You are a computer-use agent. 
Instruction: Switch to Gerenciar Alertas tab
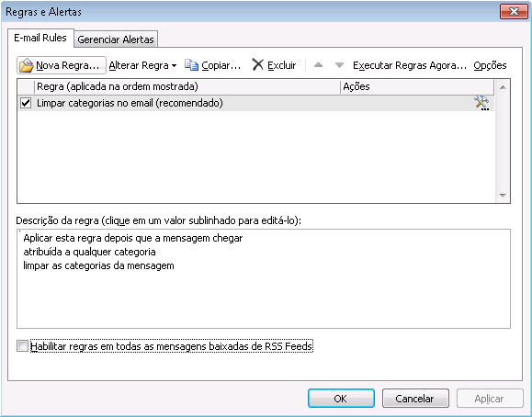pos(116,39)
